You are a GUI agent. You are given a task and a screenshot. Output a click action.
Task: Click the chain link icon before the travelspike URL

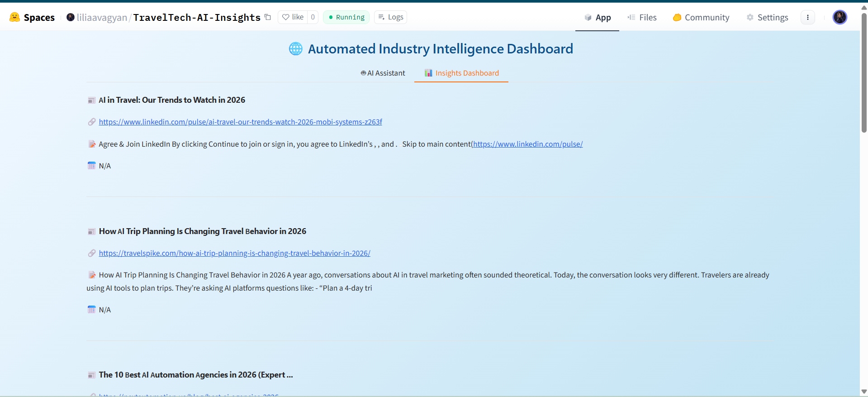(x=92, y=253)
